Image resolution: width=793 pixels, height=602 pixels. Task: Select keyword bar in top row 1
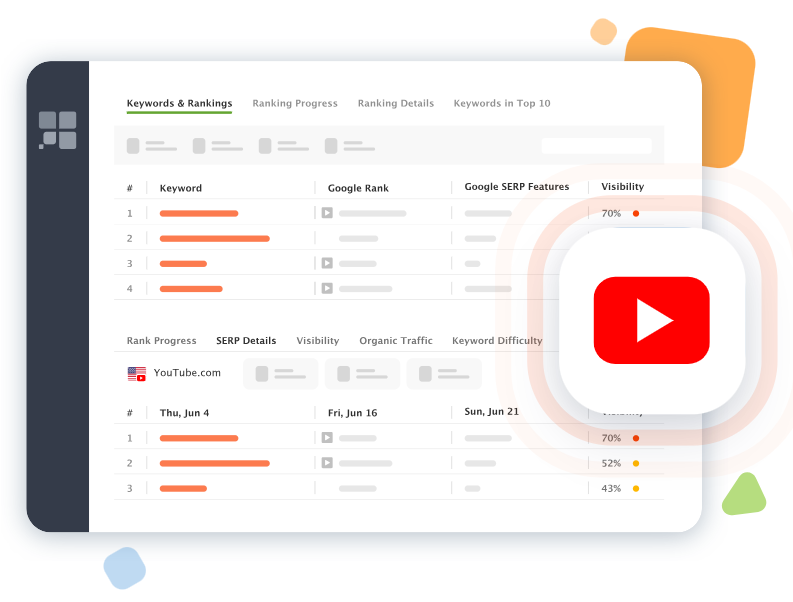pyautogui.click(x=199, y=213)
